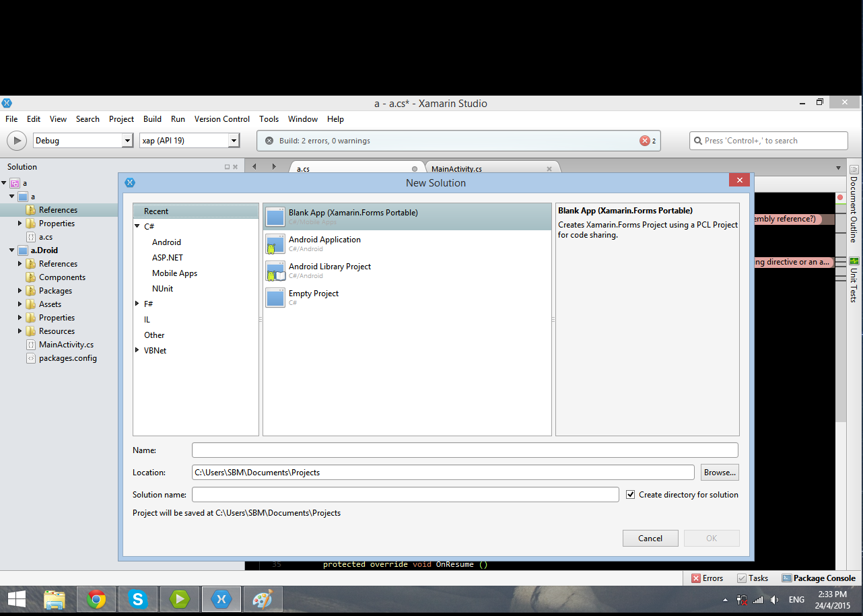Select the ASP.NET category
This screenshot has height=616, width=863.
[168, 258]
